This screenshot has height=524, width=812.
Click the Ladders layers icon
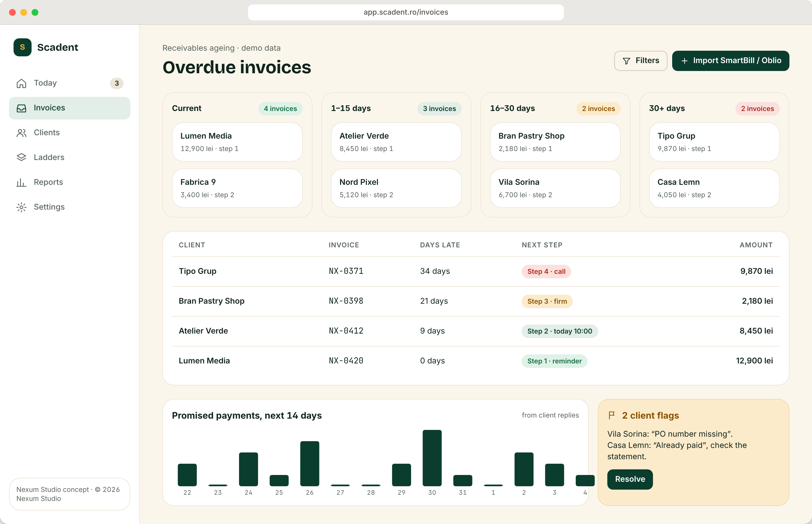[x=21, y=157]
